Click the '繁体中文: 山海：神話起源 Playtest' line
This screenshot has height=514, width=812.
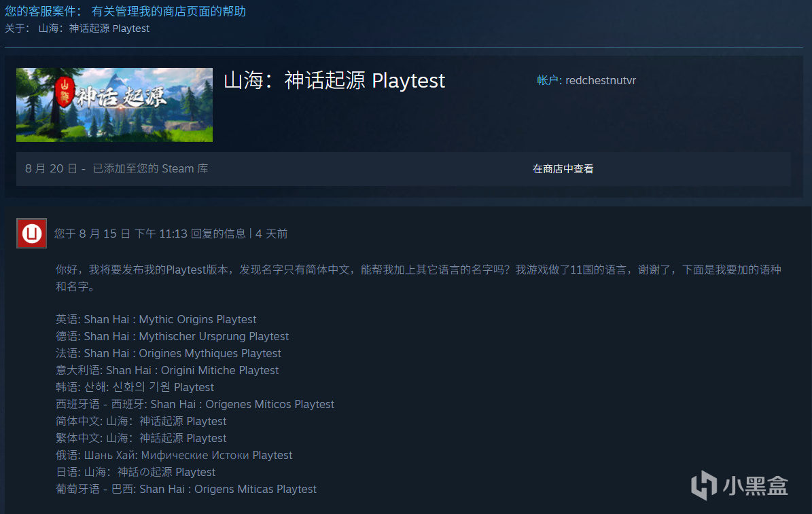click(x=141, y=439)
